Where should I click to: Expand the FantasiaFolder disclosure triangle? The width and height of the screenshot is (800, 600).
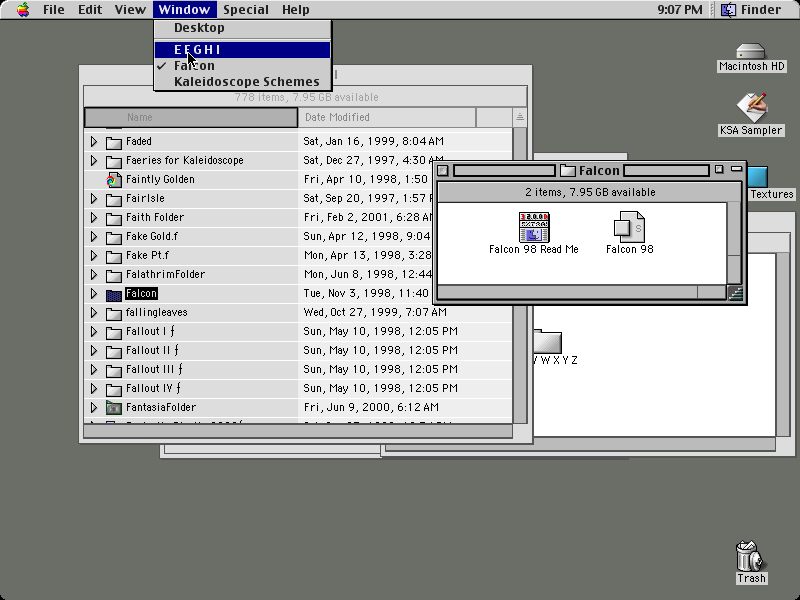[94, 407]
